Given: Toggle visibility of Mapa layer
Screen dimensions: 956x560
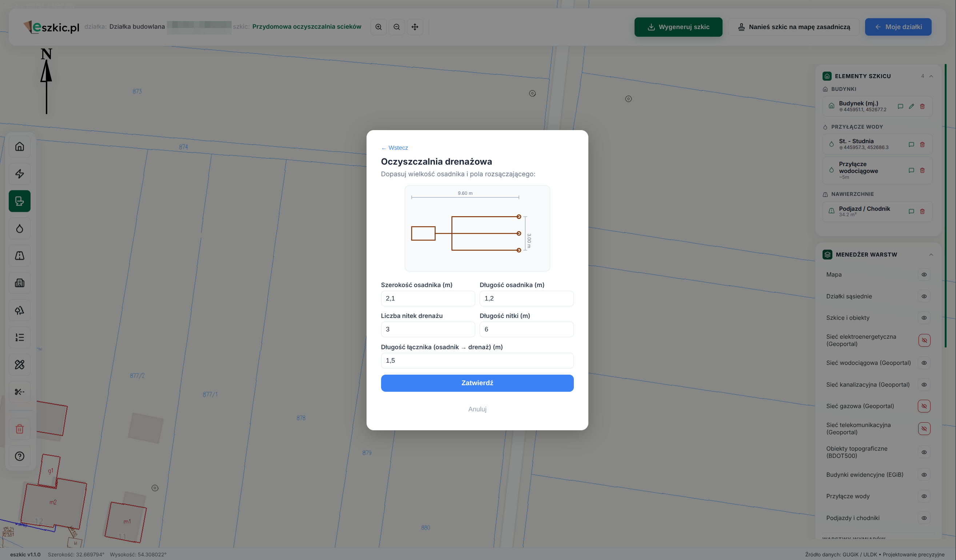Looking at the screenshot, I should pos(924,274).
